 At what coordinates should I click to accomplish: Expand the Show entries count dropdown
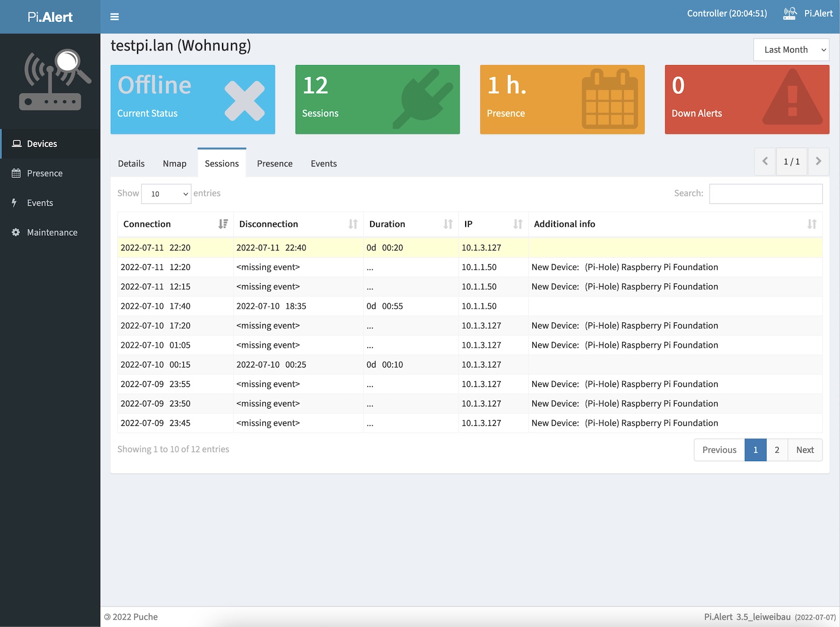pos(166,194)
